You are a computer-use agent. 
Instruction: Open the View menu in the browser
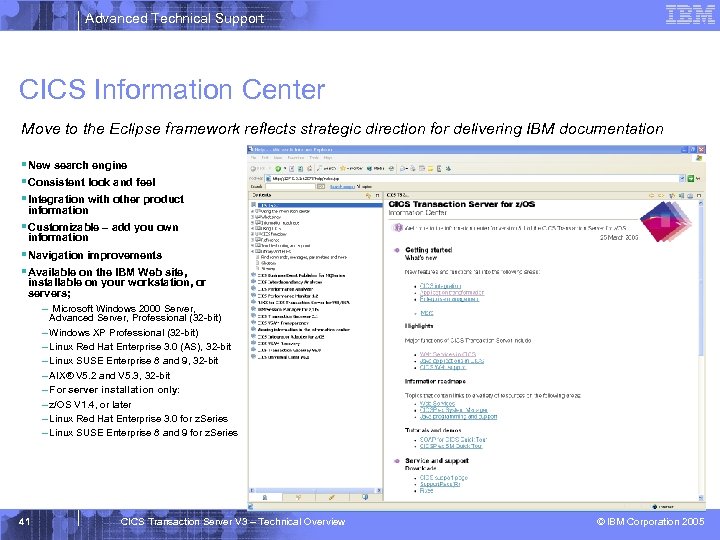pyautogui.click(x=278, y=158)
